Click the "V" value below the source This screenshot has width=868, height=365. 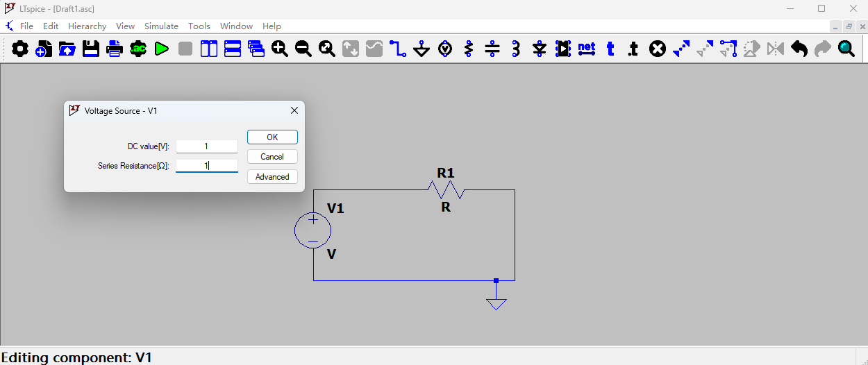[x=332, y=254]
